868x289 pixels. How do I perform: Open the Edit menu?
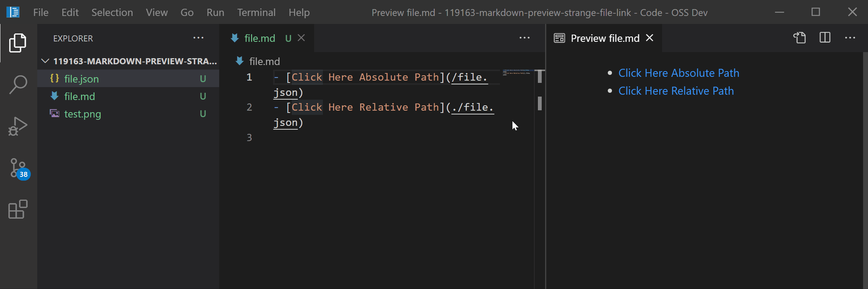point(70,13)
